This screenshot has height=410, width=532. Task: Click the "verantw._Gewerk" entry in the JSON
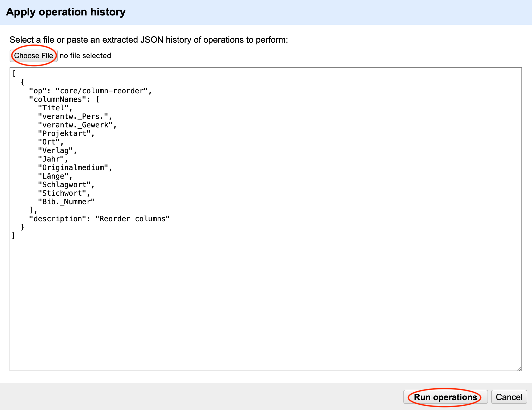75,125
